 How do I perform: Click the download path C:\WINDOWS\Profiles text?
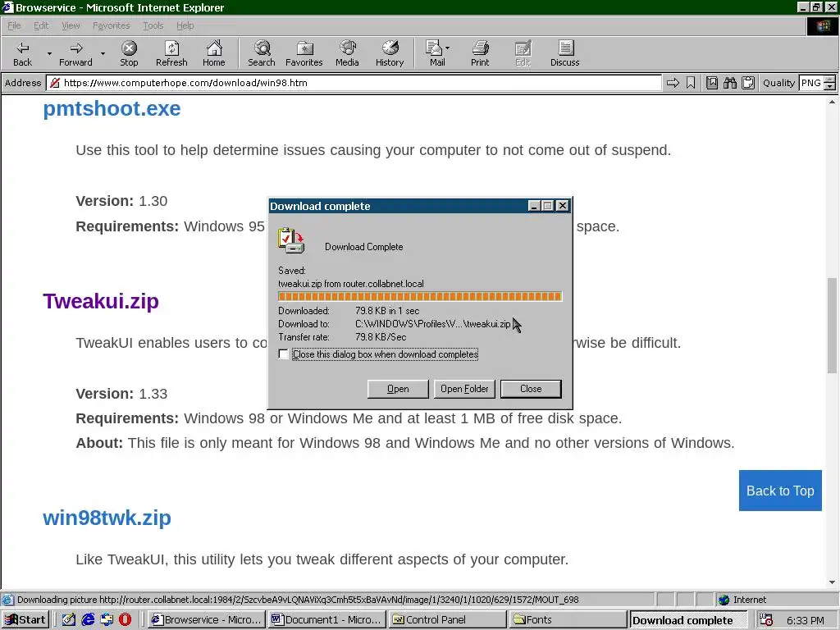click(x=433, y=323)
